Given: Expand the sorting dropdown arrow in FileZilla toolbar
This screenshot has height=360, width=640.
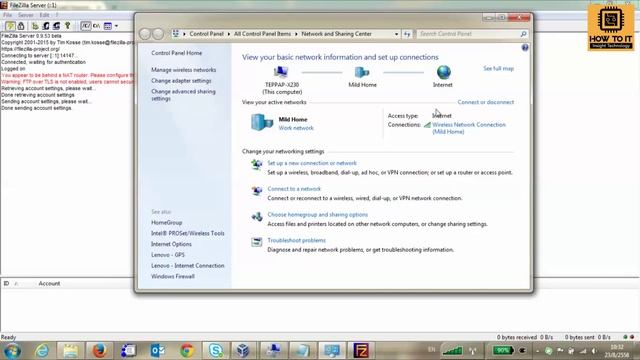Looking at the screenshot, I should tap(116, 26).
